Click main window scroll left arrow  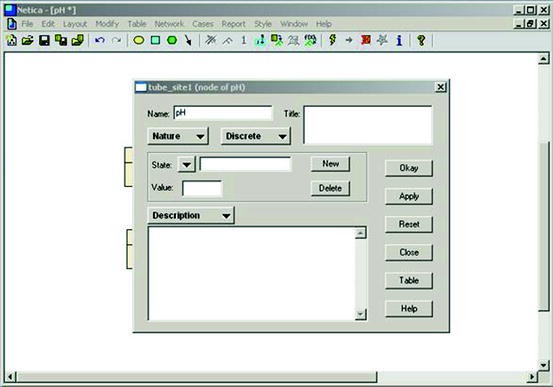(x=10, y=377)
